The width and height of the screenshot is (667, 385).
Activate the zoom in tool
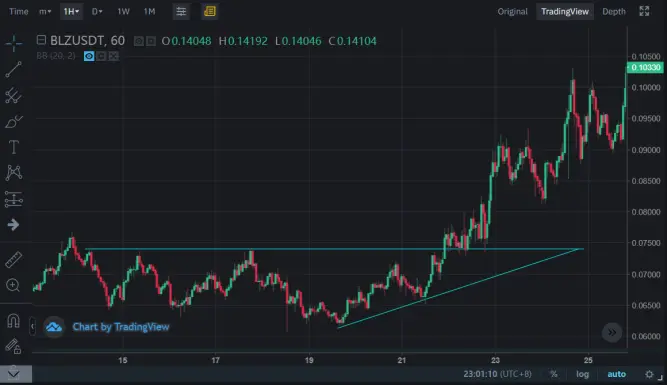[13, 285]
